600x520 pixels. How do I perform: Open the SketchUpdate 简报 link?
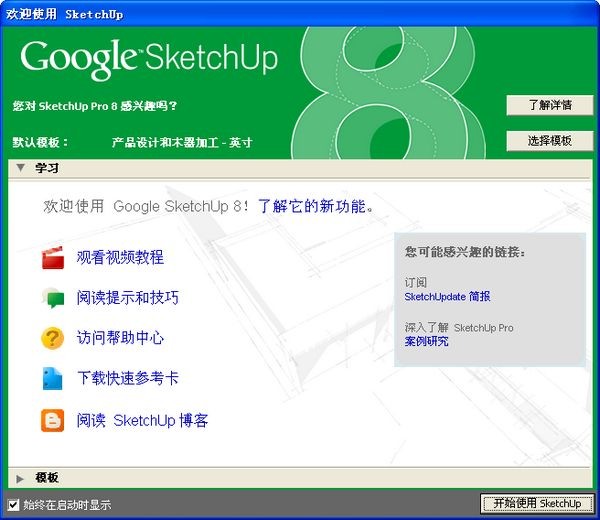click(447, 297)
